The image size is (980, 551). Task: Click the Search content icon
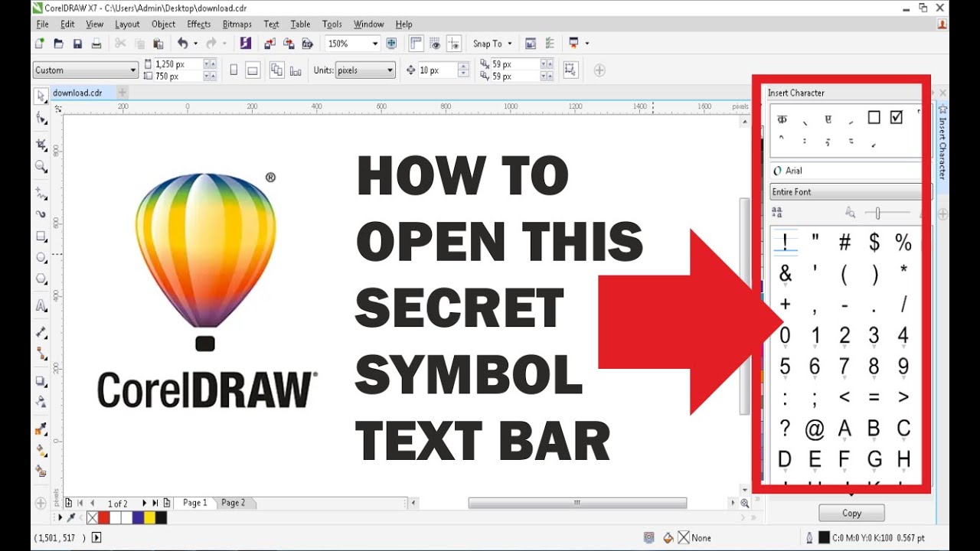click(246, 44)
